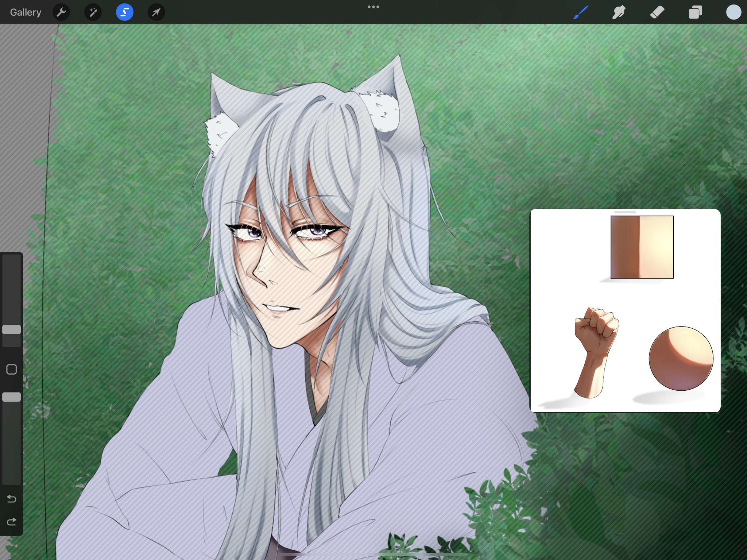The height and width of the screenshot is (560, 747).
Task: Click the shaded sphere in reference window
Action: coord(681,358)
